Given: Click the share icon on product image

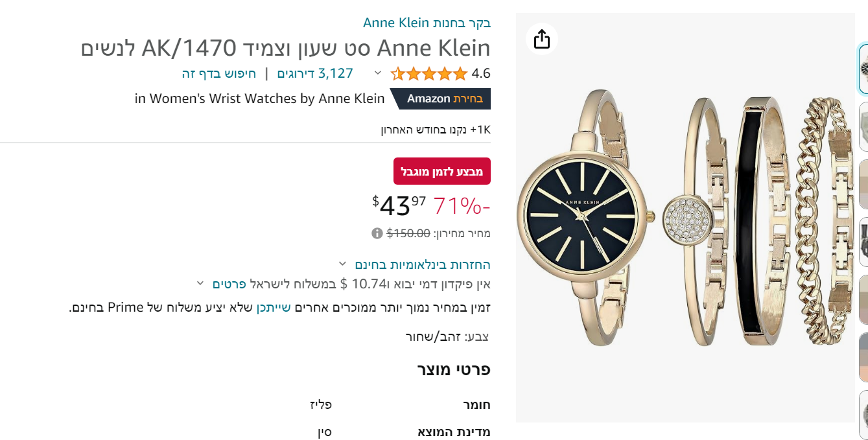Looking at the screenshot, I should click(541, 39).
